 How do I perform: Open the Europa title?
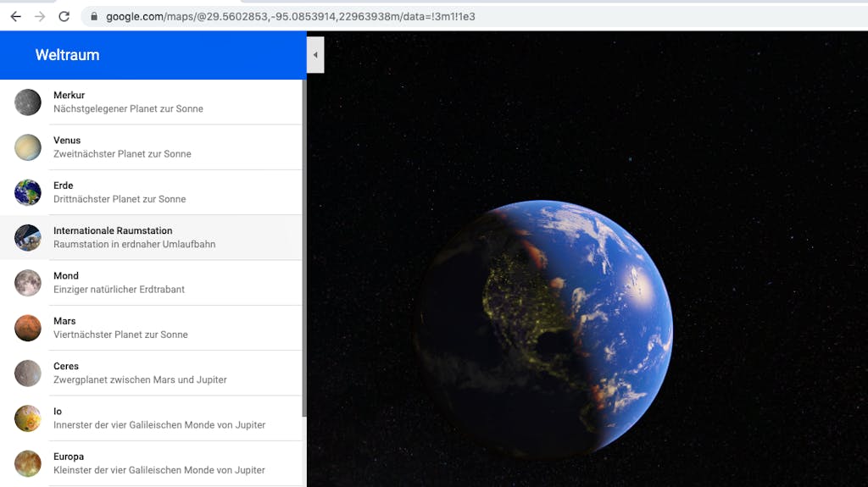click(69, 457)
